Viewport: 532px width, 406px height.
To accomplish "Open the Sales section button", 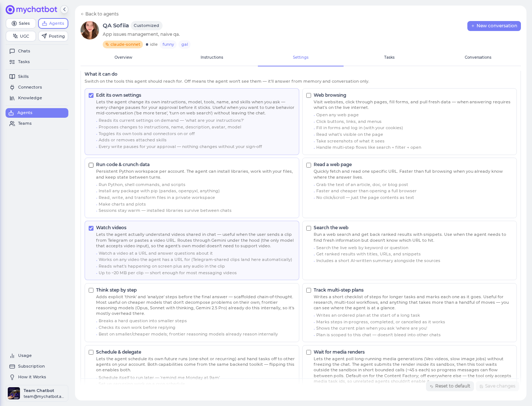I will pos(21,23).
